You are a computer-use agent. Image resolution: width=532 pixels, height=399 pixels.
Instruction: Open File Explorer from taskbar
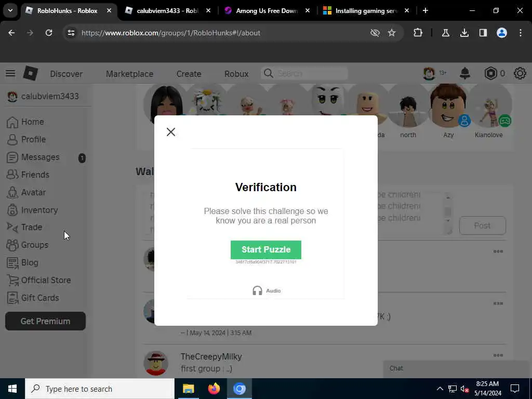click(188, 389)
